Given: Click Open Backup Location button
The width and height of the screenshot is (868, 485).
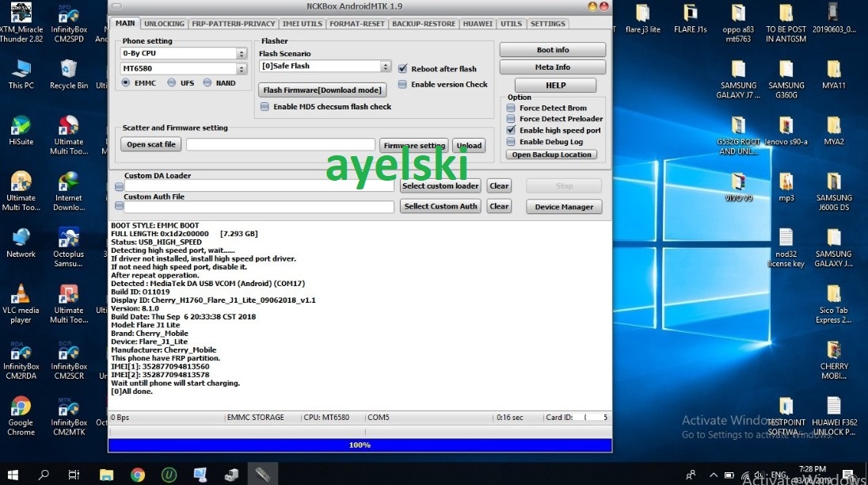Looking at the screenshot, I should 551,155.
